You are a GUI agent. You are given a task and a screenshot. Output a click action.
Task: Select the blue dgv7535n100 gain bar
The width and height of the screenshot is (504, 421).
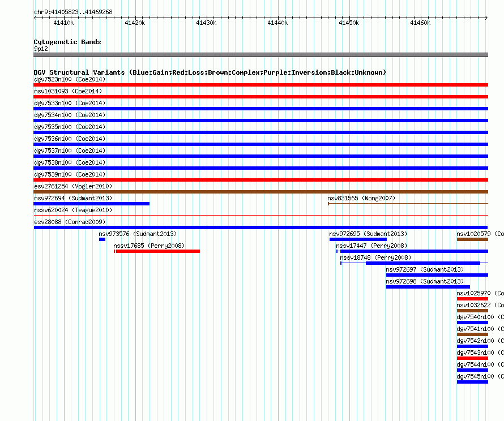point(260,132)
